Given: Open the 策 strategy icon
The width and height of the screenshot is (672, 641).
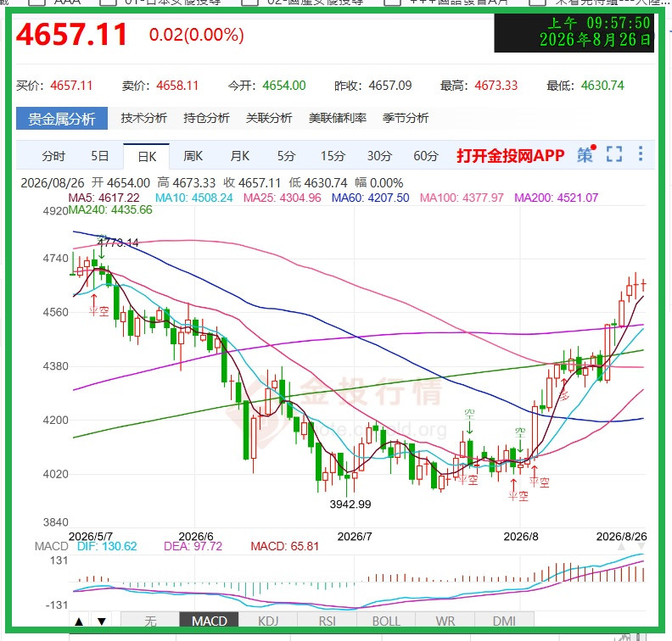Looking at the screenshot, I should pos(585,154).
